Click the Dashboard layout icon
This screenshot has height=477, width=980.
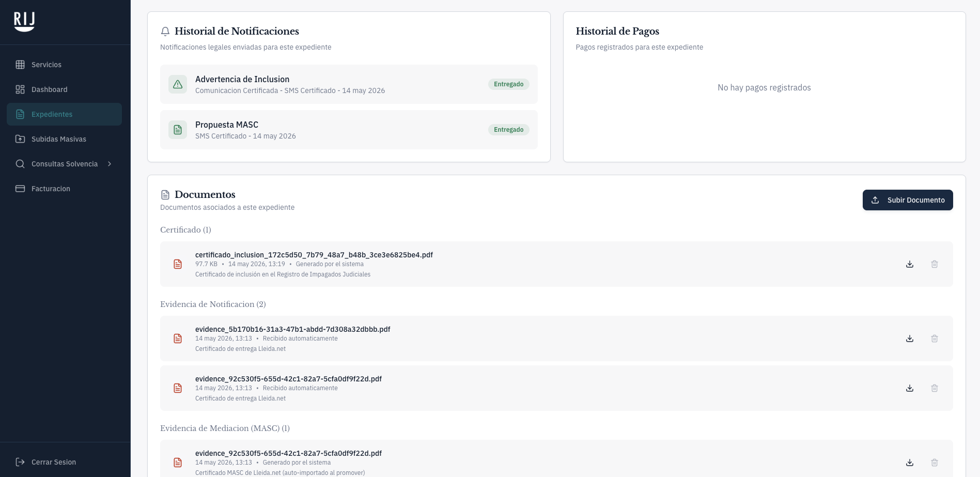click(20, 89)
